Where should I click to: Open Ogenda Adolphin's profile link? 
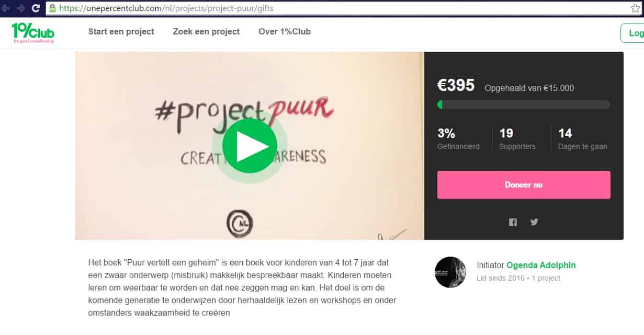541,265
